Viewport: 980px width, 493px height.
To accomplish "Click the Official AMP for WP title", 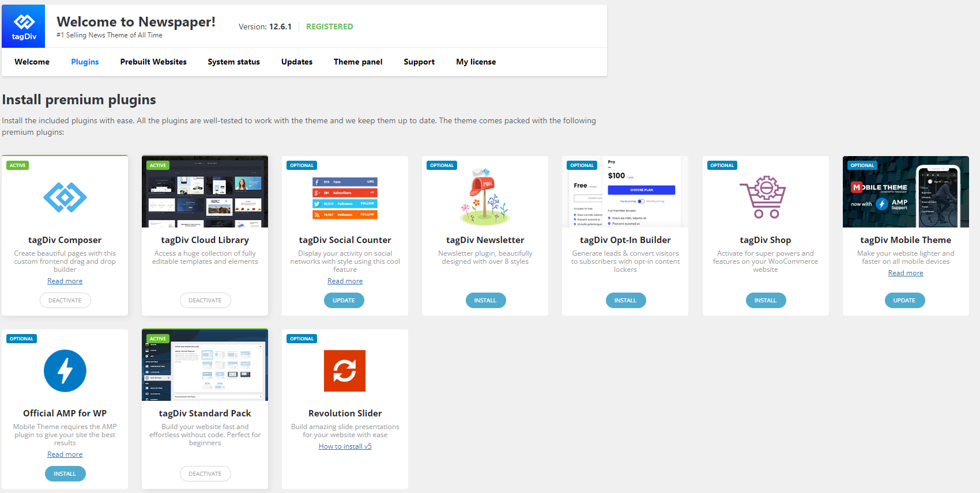I will click(x=65, y=414).
